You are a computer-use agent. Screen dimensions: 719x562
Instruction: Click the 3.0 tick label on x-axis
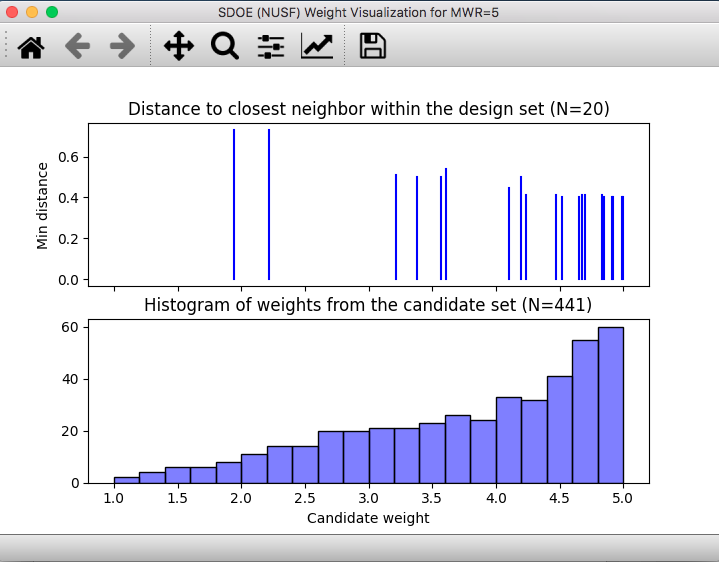click(369, 498)
